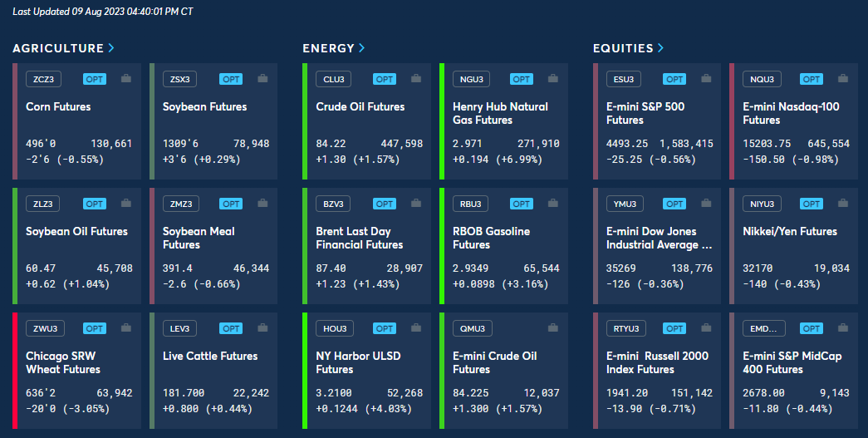Expand the Energy section chevron
This screenshot has width=868, height=438.
tap(362, 48)
